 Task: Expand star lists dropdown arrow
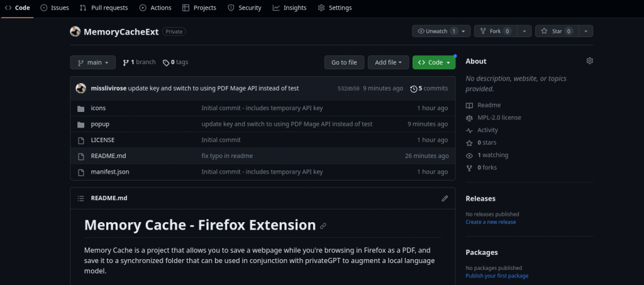click(586, 31)
